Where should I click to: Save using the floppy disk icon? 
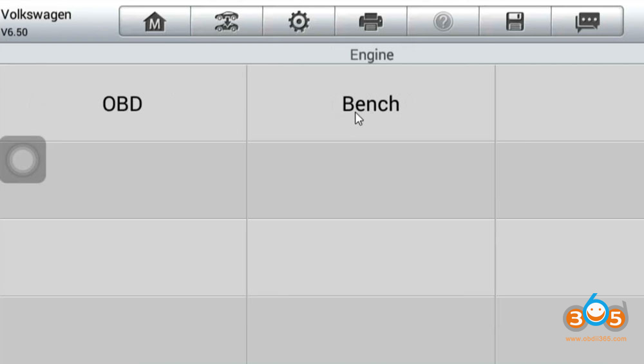pos(515,22)
